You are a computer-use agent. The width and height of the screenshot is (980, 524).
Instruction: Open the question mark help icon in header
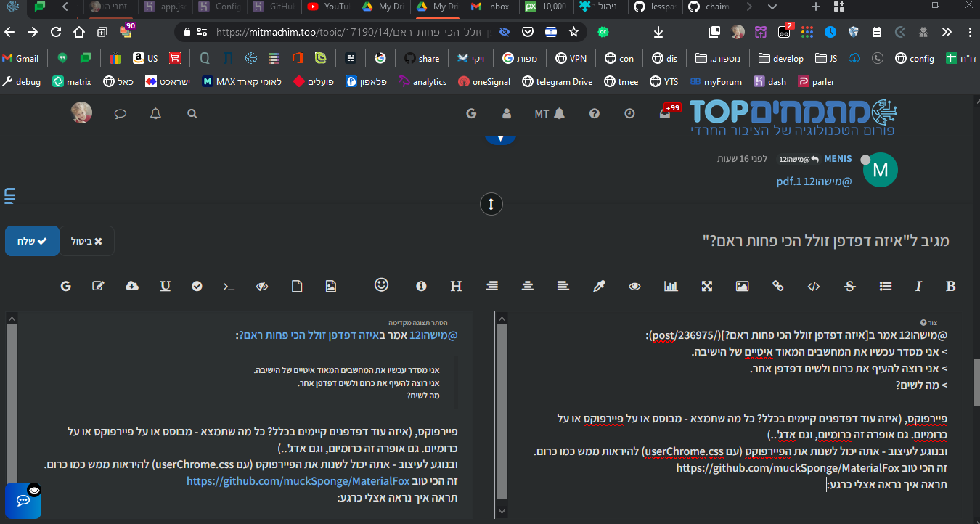pos(595,114)
